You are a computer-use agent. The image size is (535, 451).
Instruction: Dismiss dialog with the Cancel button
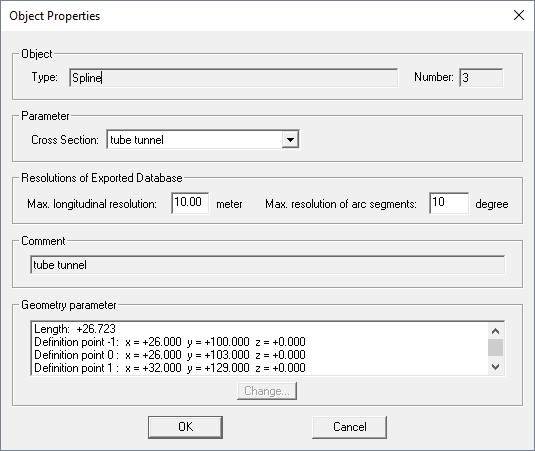[x=350, y=427]
